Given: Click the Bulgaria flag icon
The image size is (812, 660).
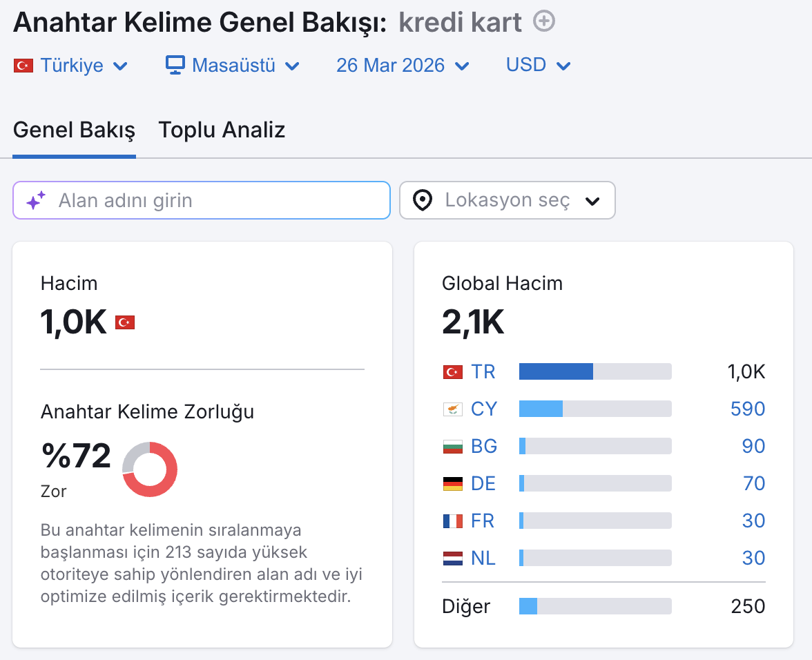Looking at the screenshot, I should tap(453, 446).
